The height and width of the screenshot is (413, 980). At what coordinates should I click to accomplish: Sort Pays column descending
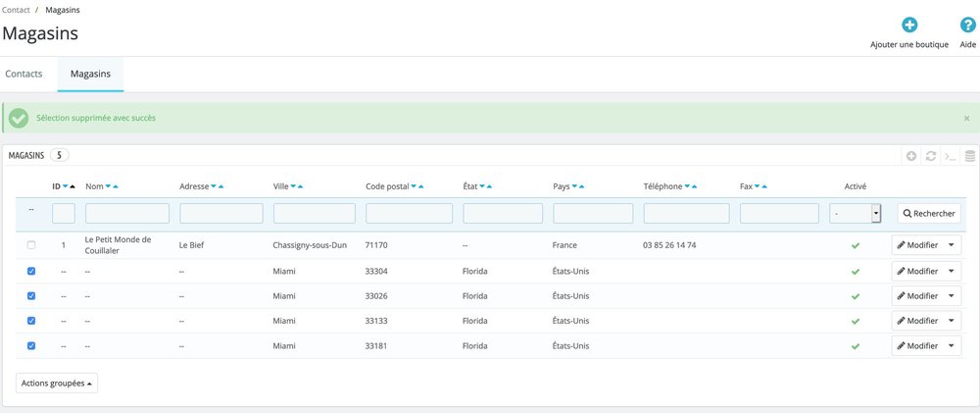pyautogui.click(x=574, y=186)
